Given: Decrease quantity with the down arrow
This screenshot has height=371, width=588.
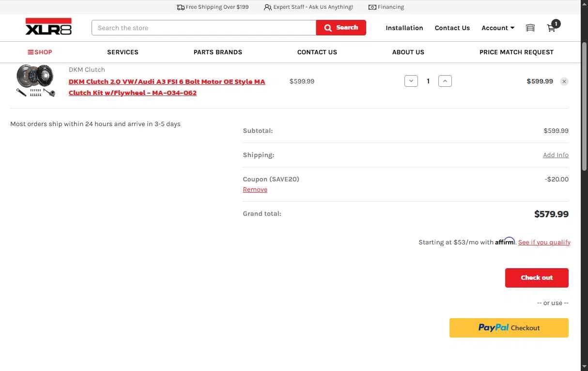Looking at the screenshot, I should click(411, 81).
